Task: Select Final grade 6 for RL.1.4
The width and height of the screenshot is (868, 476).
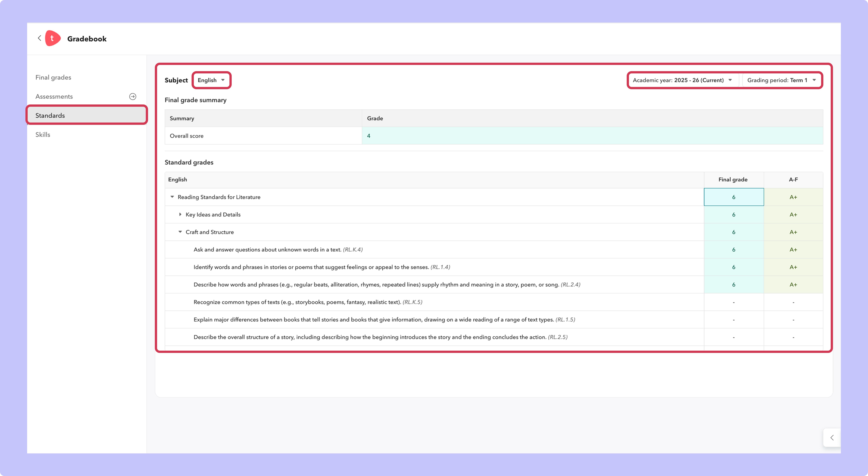Action: tap(734, 267)
